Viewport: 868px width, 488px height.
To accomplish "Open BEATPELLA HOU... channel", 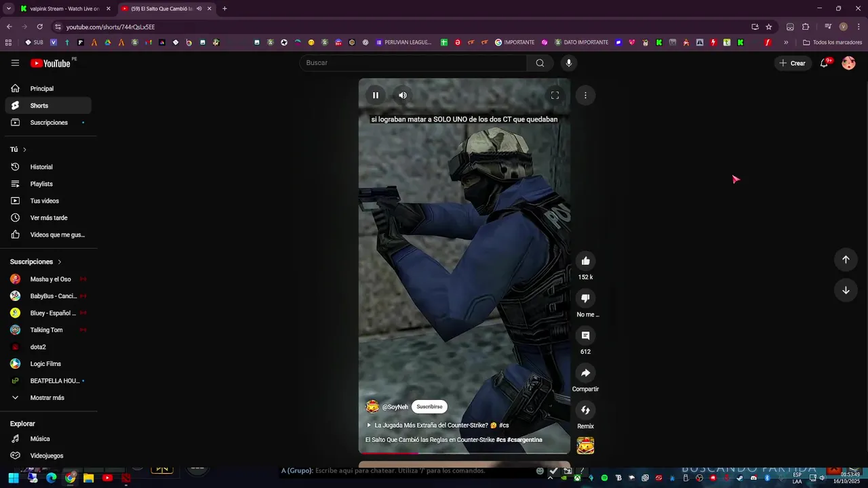I will pos(48,381).
